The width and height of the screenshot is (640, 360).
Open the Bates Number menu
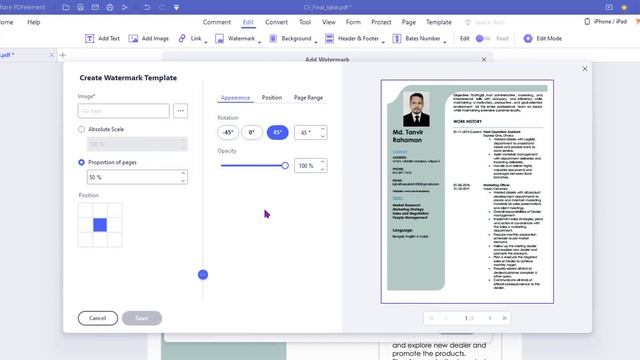pyautogui.click(x=419, y=38)
